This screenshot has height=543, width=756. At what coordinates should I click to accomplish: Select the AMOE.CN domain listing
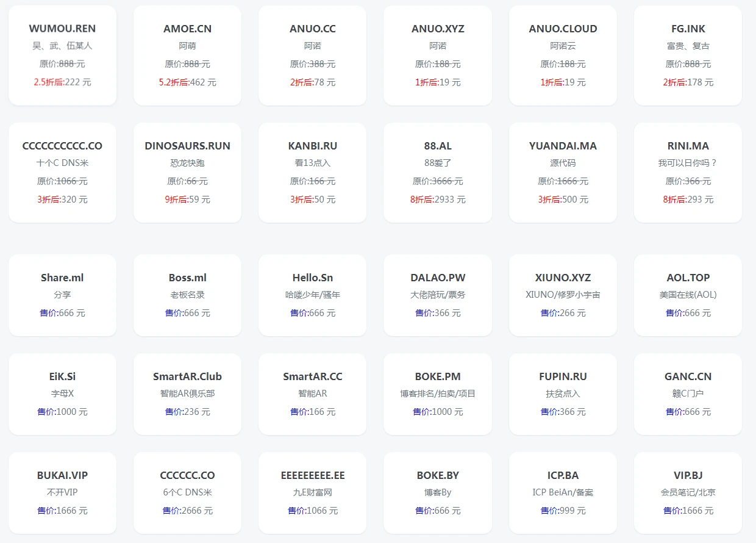point(187,56)
